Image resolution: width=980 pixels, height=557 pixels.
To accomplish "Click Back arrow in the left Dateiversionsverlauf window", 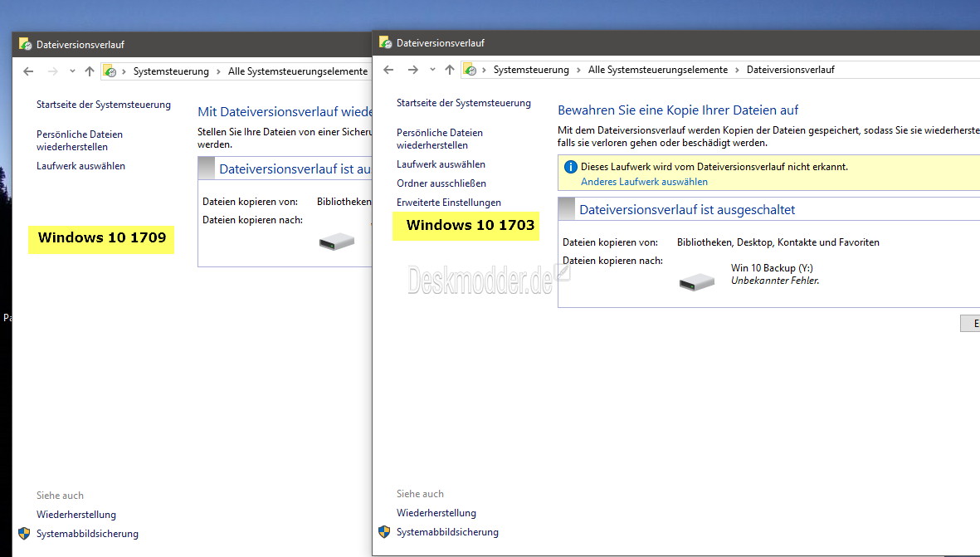I will click(x=28, y=71).
